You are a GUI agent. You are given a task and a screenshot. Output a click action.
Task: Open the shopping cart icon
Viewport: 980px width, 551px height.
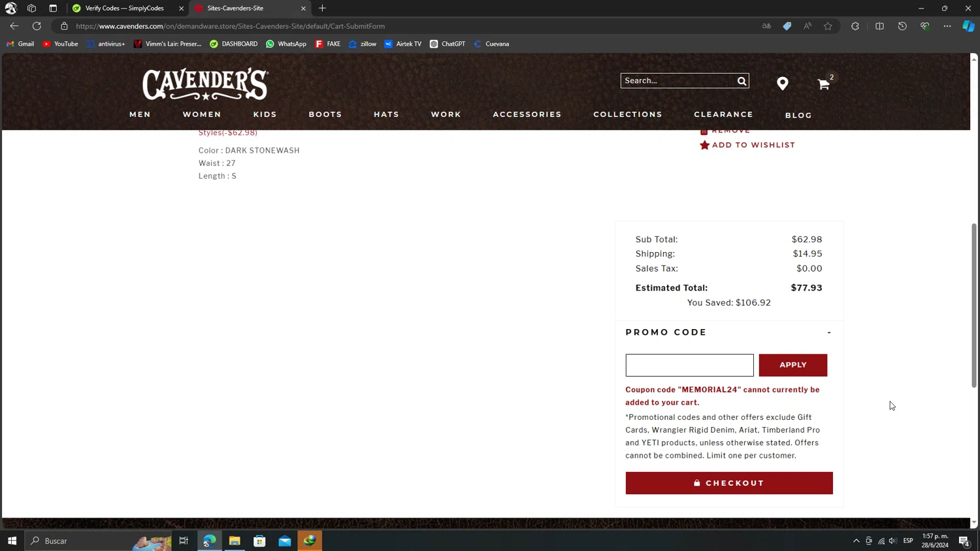tap(823, 84)
